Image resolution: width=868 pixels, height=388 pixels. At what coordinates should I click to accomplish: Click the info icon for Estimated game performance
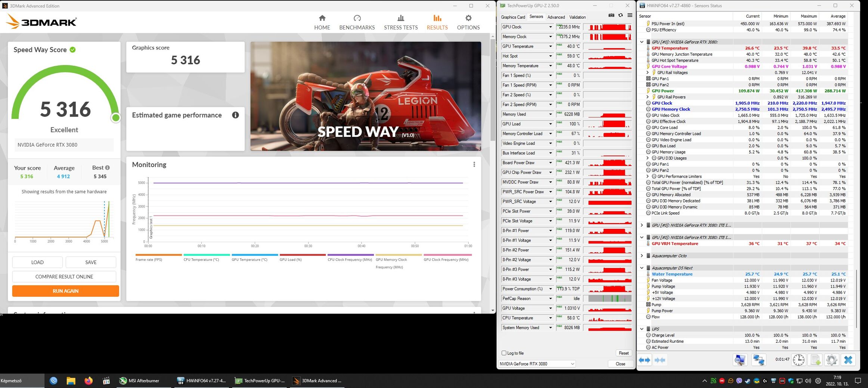(235, 115)
